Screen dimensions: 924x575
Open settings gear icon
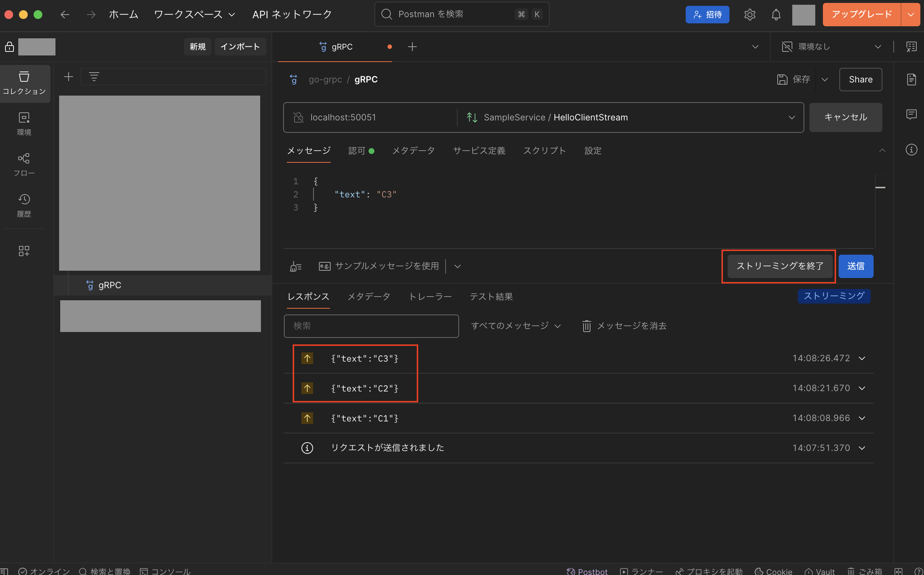750,15
